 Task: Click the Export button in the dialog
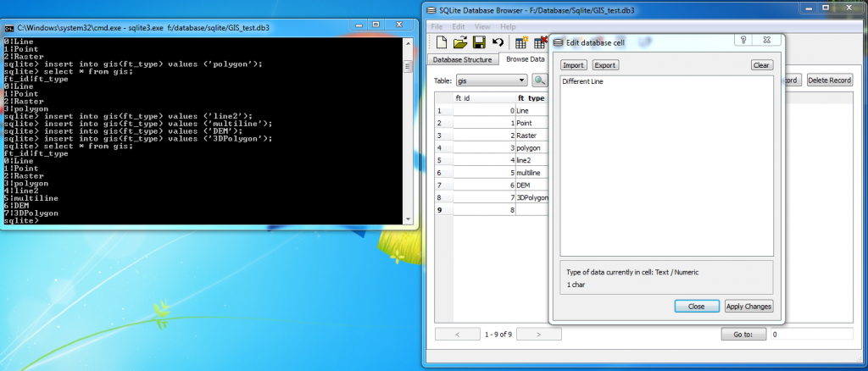coord(605,65)
